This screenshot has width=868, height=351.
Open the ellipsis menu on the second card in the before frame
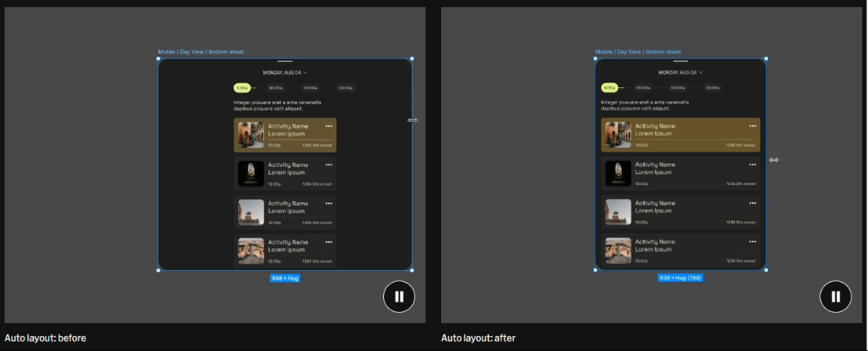328,164
